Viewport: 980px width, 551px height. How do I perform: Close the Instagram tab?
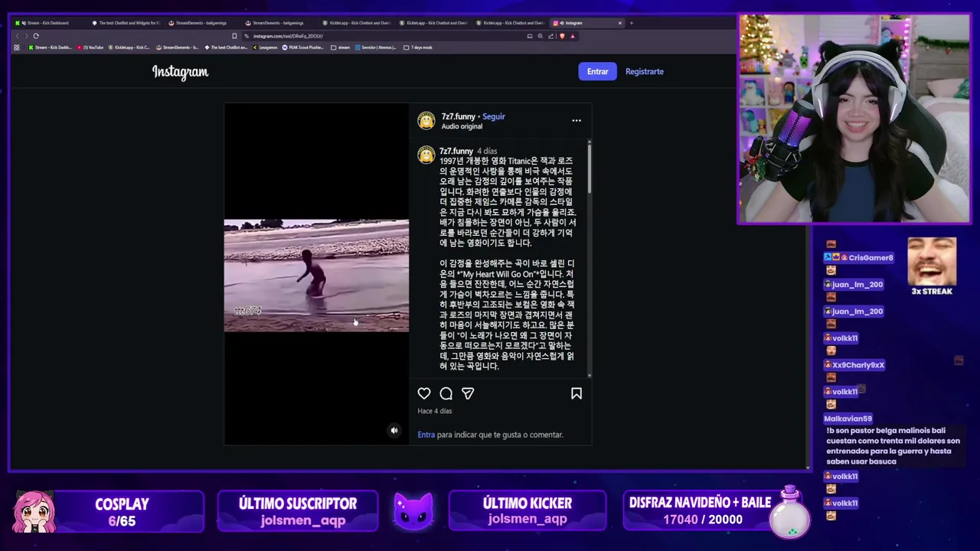tap(619, 23)
